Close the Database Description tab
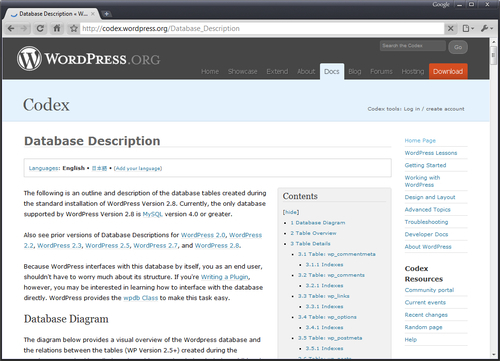Screen dimensions: 500x361 click(x=93, y=14)
